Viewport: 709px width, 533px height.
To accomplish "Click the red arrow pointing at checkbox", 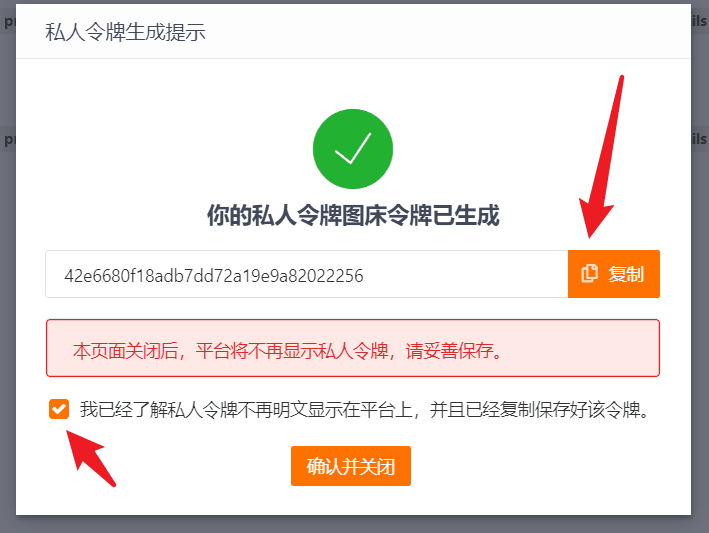I will pyautogui.click(x=91, y=458).
